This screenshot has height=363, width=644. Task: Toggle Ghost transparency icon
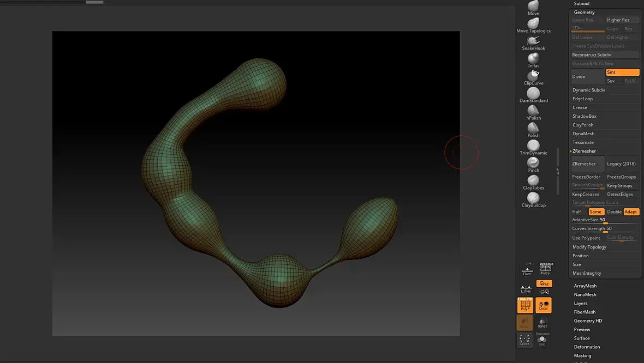click(x=524, y=323)
